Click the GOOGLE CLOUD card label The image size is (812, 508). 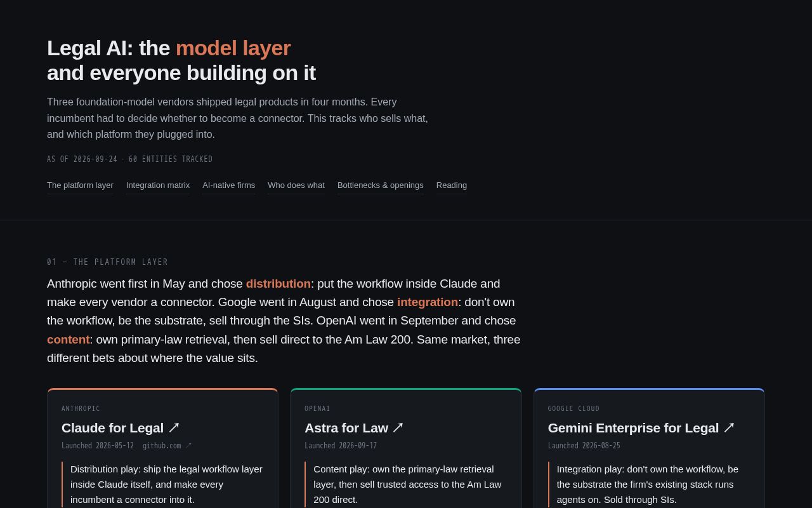573,408
